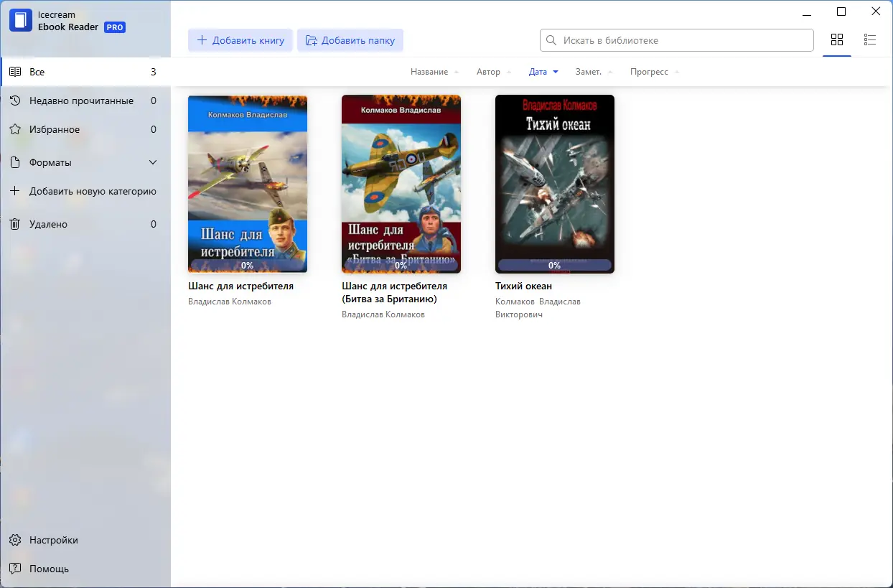Image resolution: width=893 pixels, height=588 pixels.
Task: Click the trash icon beside Удалено
Action: [x=15, y=224]
